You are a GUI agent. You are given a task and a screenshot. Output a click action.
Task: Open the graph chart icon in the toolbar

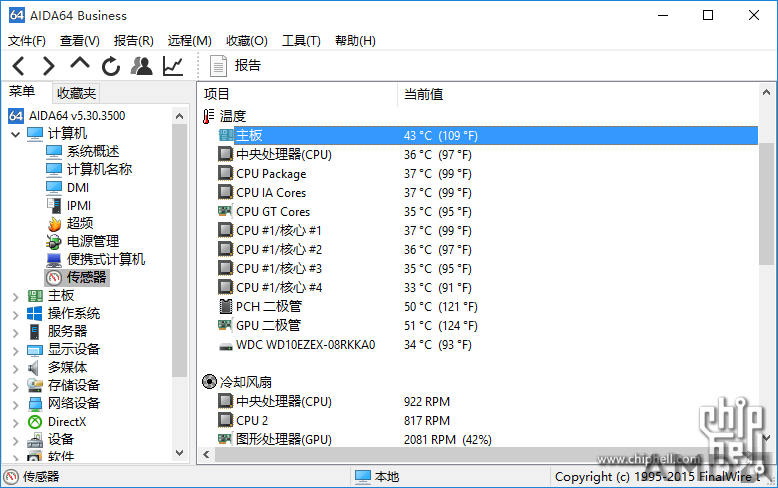point(173,66)
